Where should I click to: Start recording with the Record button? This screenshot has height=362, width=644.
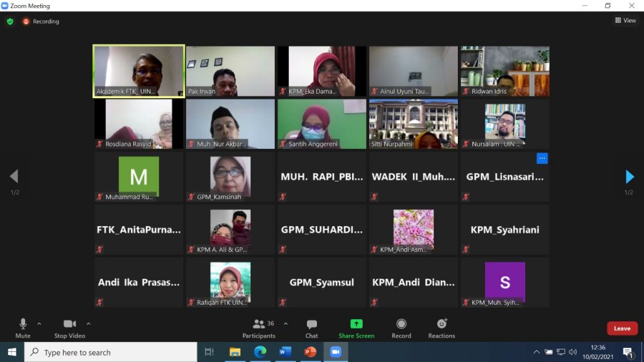[401, 327]
